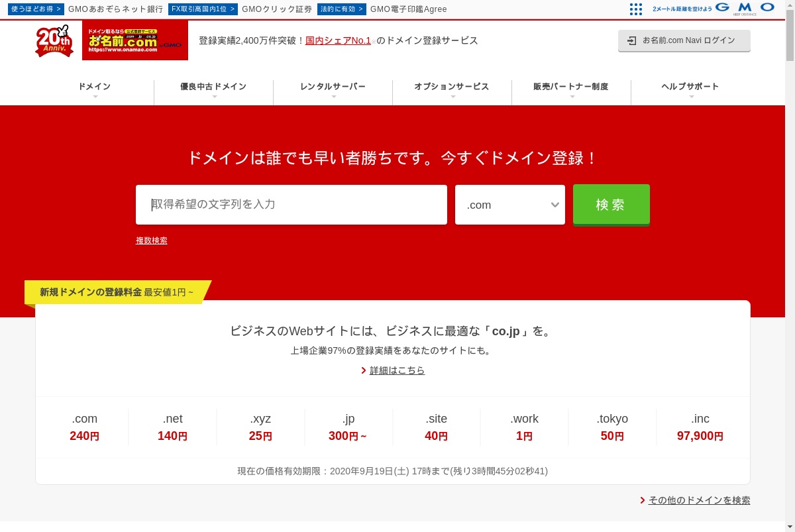
Task: Open the 複数検索 link
Action: [152, 240]
